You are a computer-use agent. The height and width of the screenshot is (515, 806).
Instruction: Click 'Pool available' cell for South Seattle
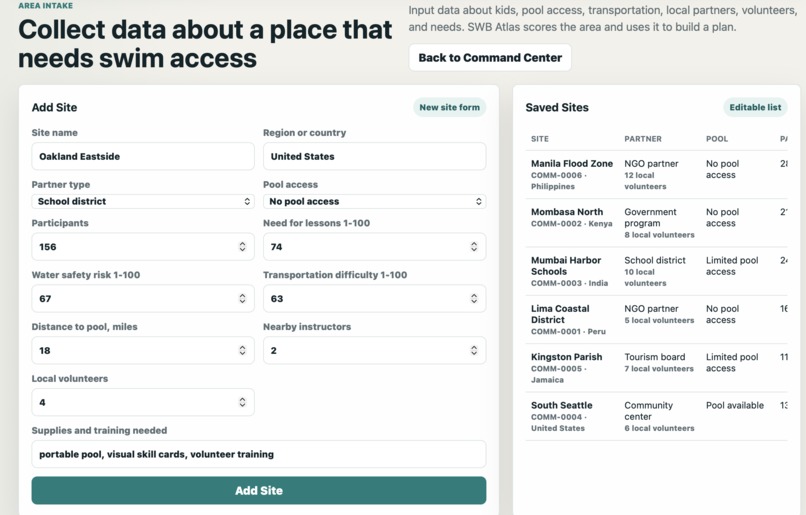point(735,405)
